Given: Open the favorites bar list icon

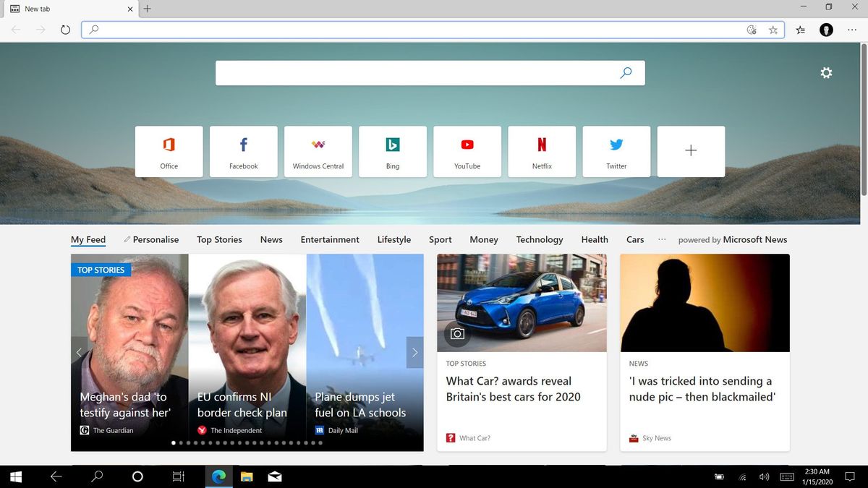Looking at the screenshot, I should [800, 30].
